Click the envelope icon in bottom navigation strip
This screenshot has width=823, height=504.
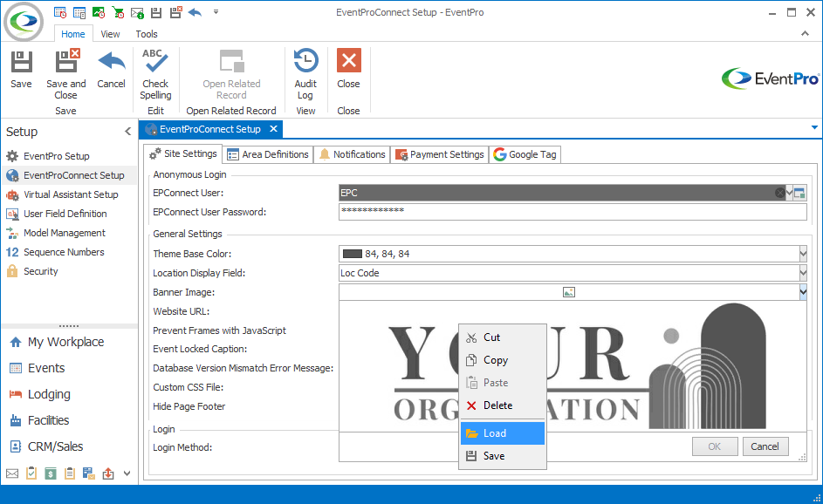[x=12, y=473]
